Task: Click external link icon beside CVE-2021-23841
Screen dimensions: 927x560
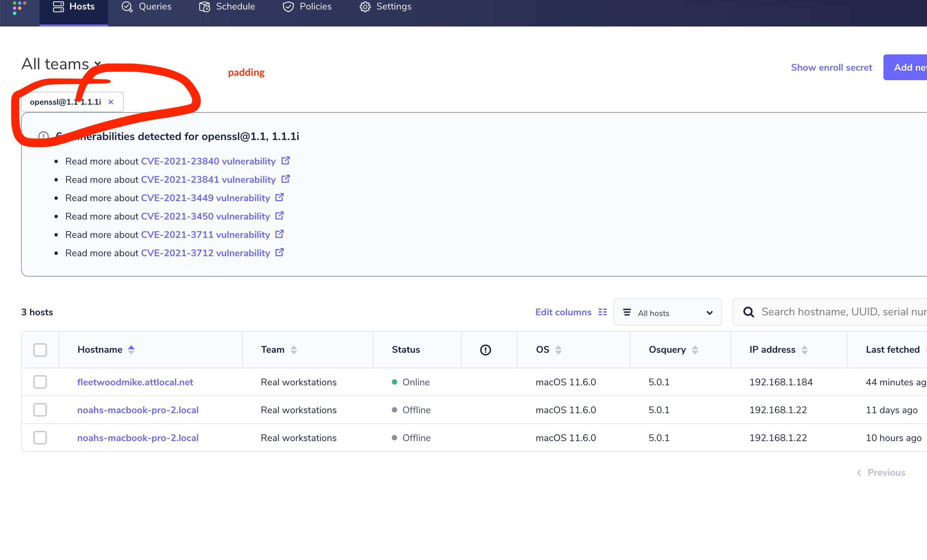Action: (x=286, y=179)
